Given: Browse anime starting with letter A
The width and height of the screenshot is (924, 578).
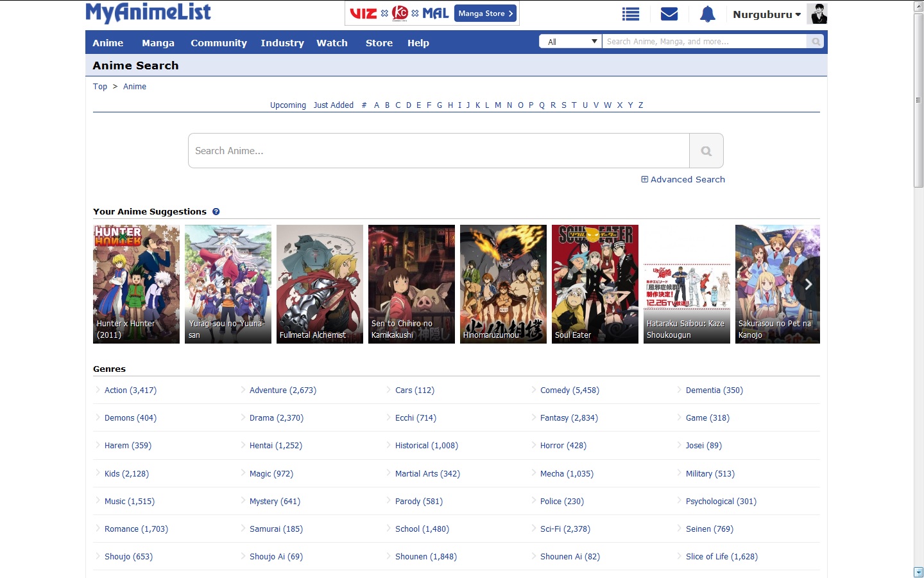Looking at the screenshot, I should pos(377,105).
